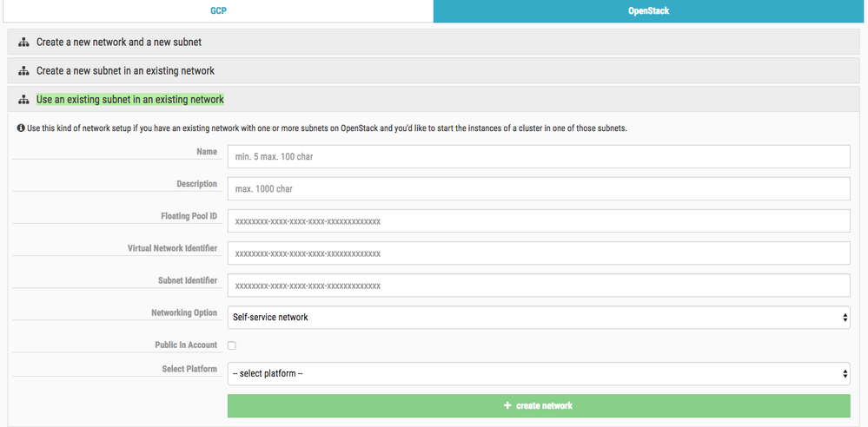868x427 pixels.
Task: Click the Virtual Network Identifier label
Action: [172, 248]
